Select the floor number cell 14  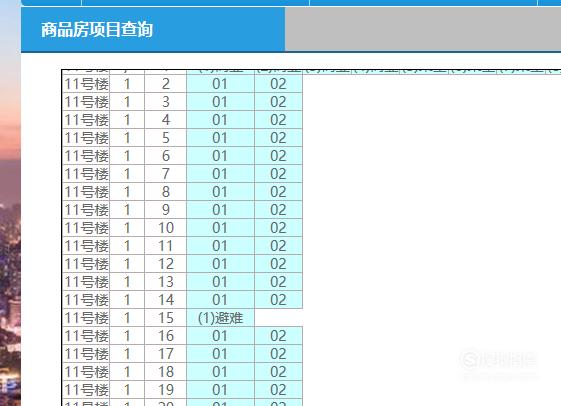(x=166, y=300)
